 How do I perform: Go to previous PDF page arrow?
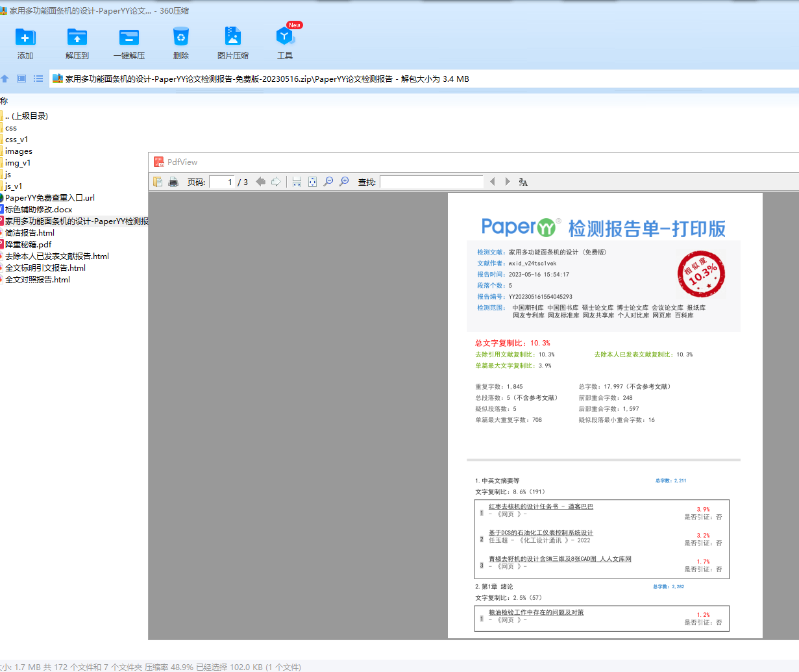(260, 182)
